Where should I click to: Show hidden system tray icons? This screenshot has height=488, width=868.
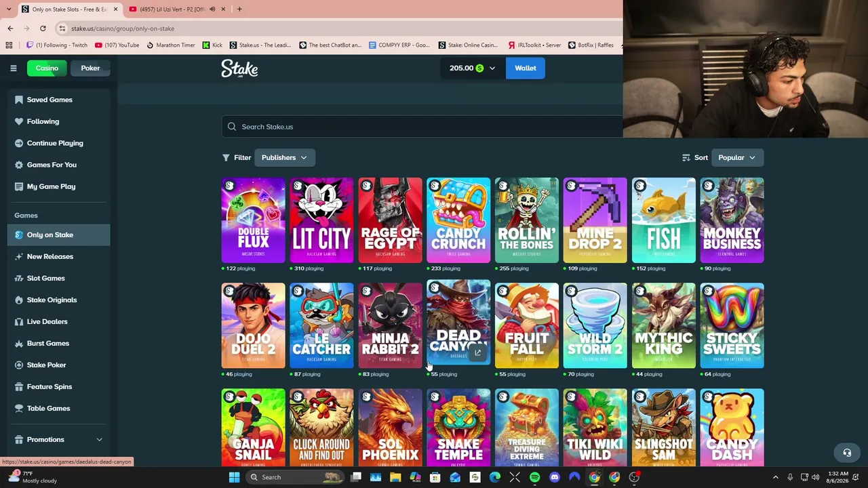coord(776,477)
